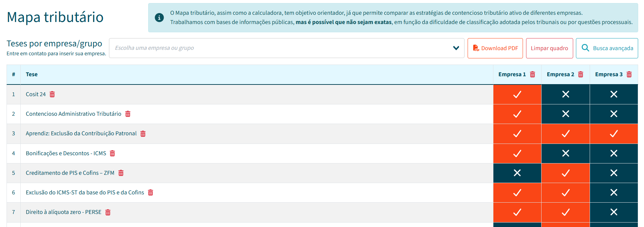Delete the Empresa 3 column
Image resolution: width=644 pixels, height=227 pixels.
click(x=629, y=75)
